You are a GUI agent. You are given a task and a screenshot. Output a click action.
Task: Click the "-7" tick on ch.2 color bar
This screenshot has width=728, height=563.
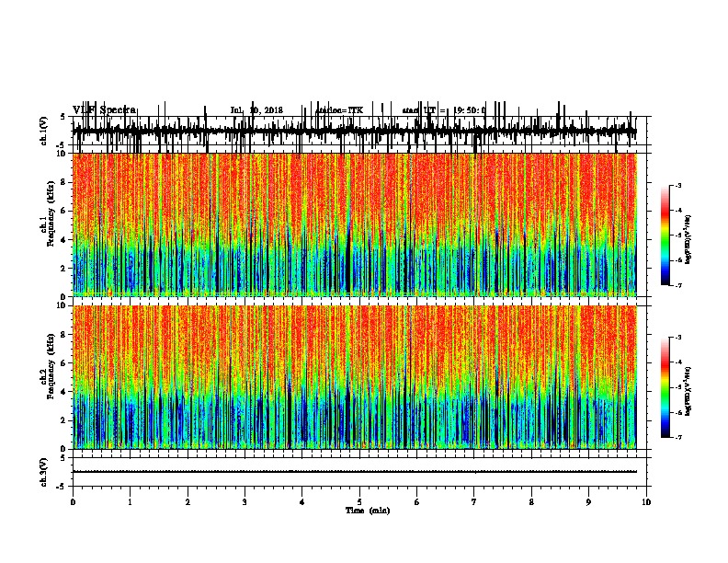tap(678, 437)
